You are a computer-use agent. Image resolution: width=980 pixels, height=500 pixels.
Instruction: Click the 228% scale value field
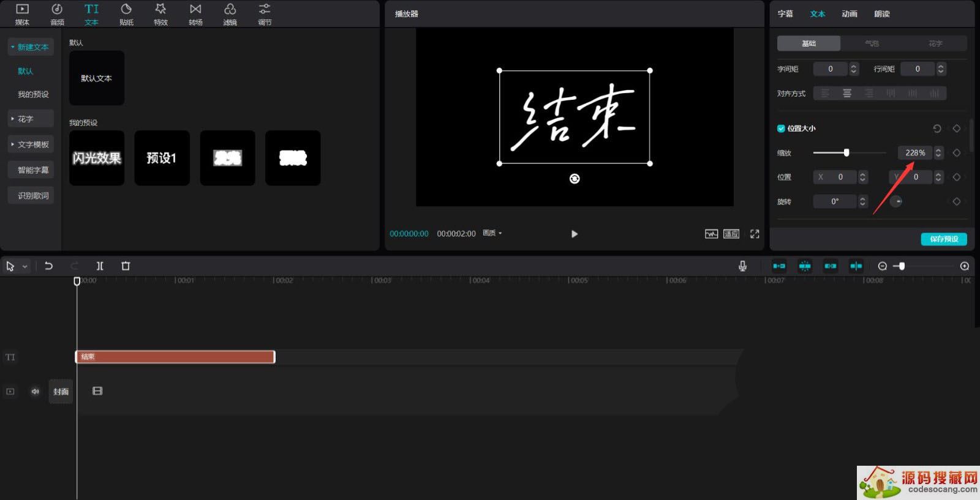[915, 153]
